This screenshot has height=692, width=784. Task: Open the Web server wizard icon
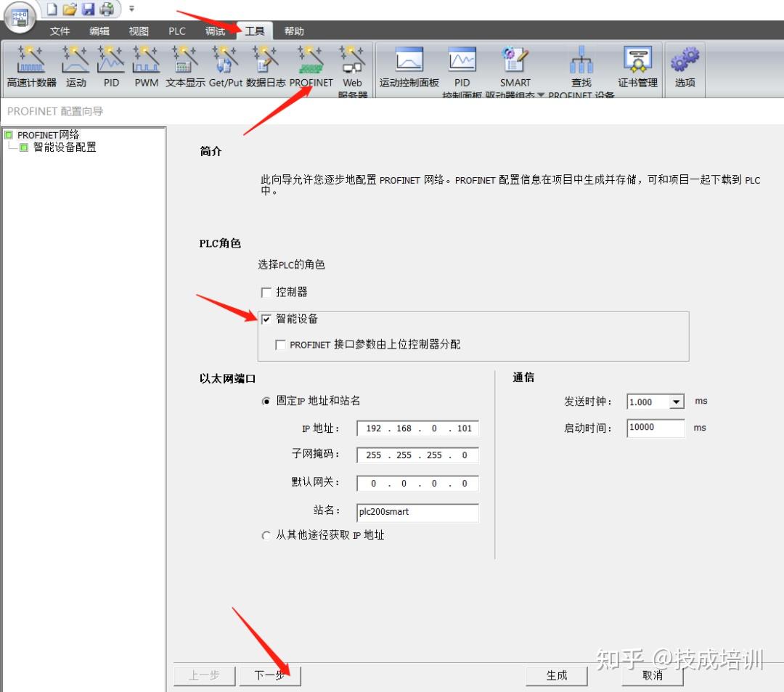coord(353,70)
